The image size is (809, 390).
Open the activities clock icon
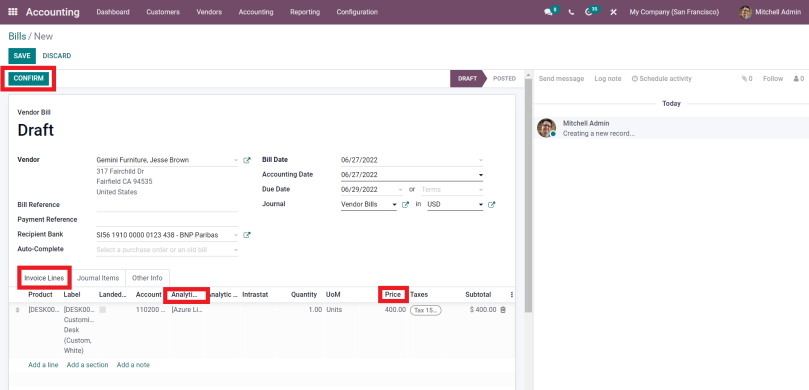coord(589,12)
